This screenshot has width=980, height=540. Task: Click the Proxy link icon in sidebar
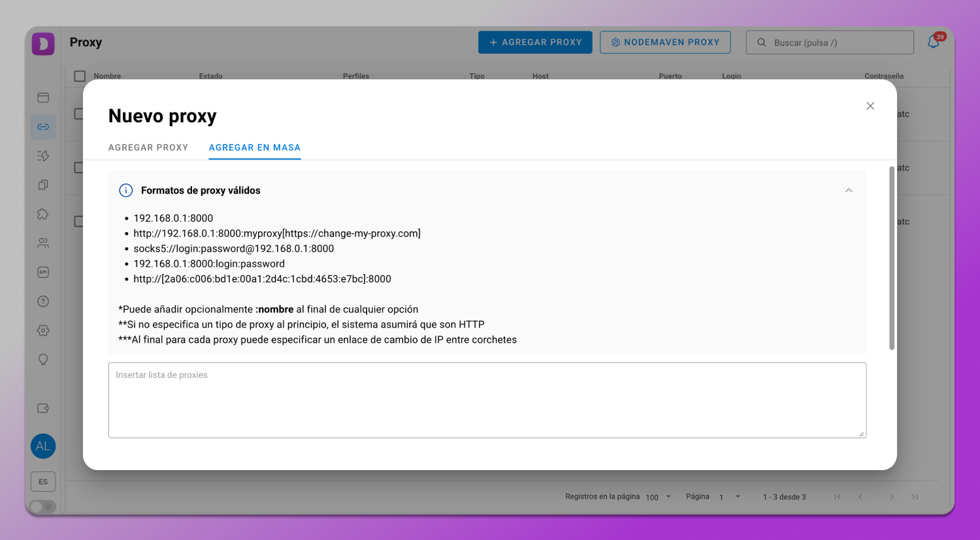43,127
